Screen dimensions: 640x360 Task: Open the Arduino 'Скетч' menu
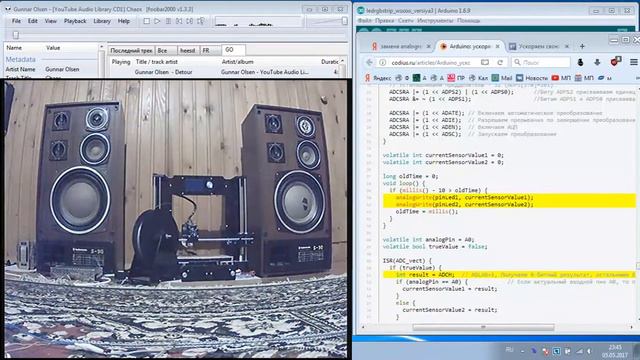point(406,20)
